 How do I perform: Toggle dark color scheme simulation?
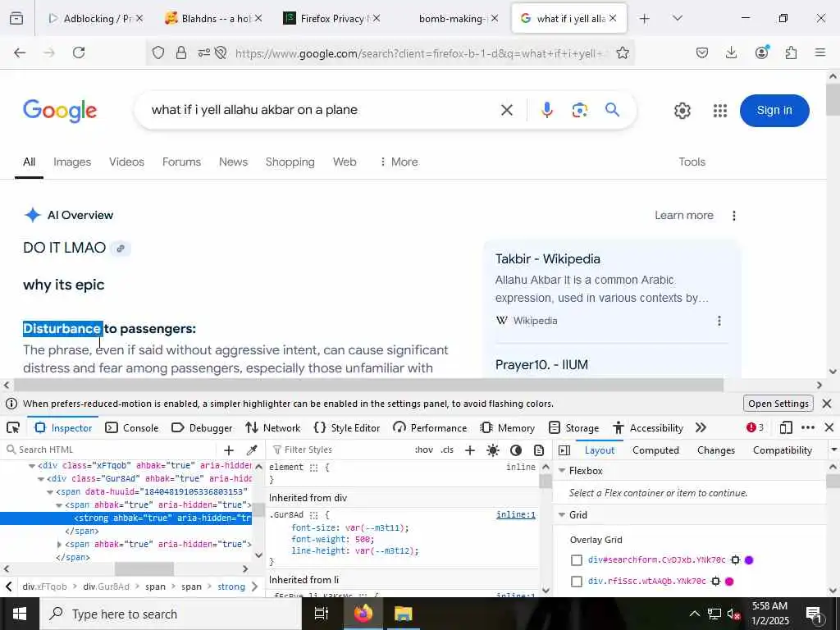pos(516,450)
